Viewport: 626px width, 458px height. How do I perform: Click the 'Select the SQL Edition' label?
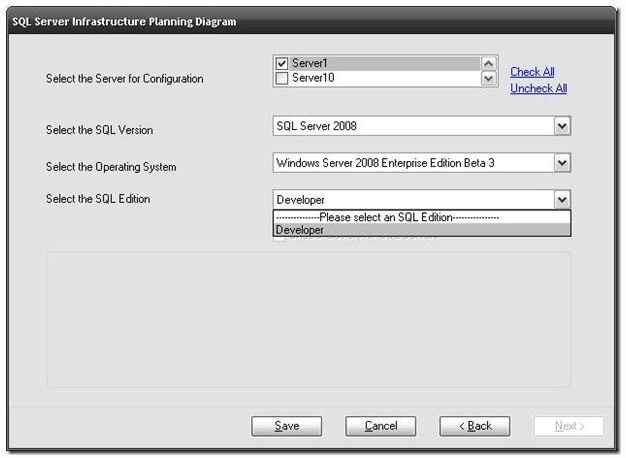98,199
